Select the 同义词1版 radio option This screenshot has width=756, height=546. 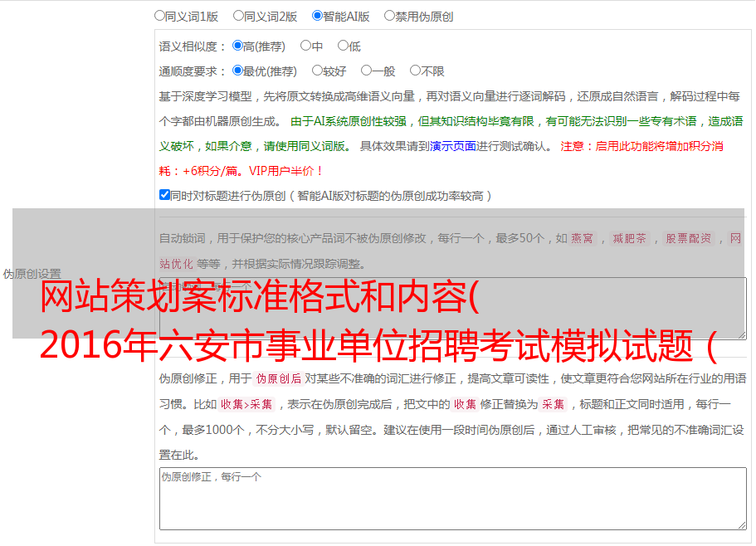159,16
